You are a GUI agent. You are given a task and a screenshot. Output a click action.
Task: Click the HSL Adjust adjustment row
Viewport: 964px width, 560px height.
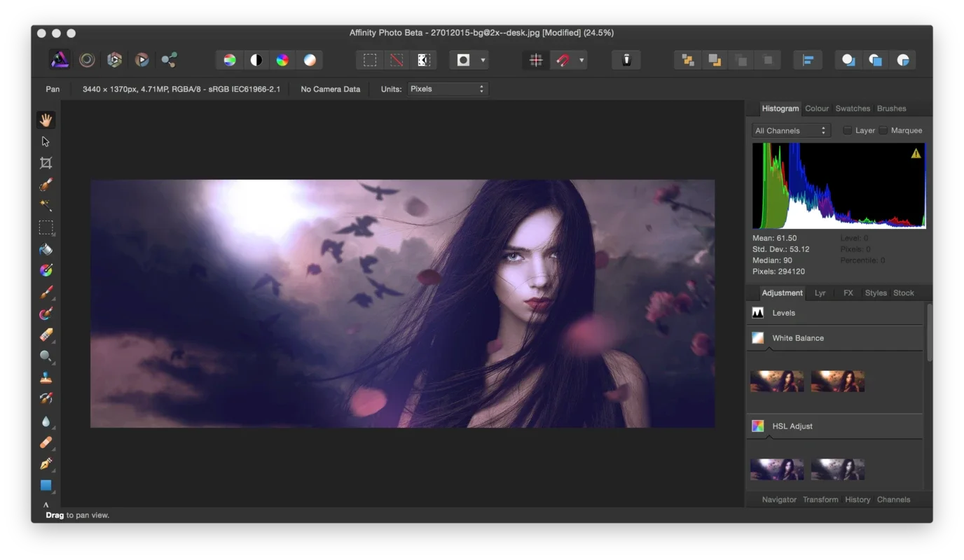pos(835,426)
